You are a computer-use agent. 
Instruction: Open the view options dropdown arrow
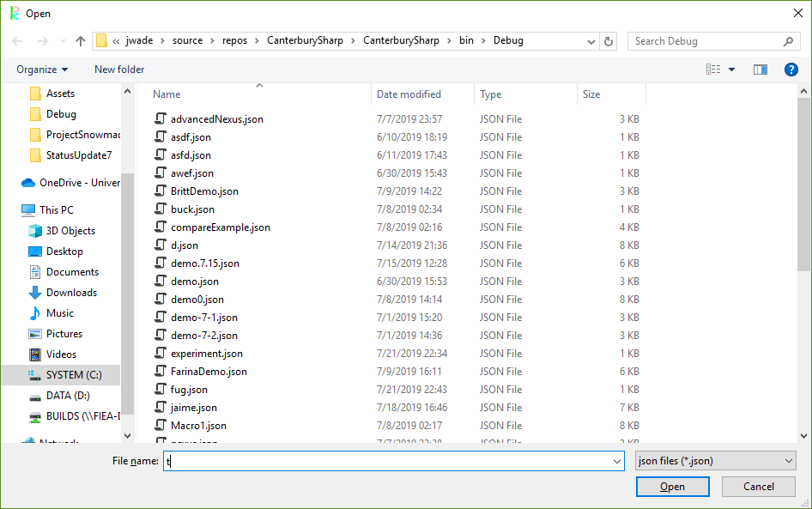731,70
